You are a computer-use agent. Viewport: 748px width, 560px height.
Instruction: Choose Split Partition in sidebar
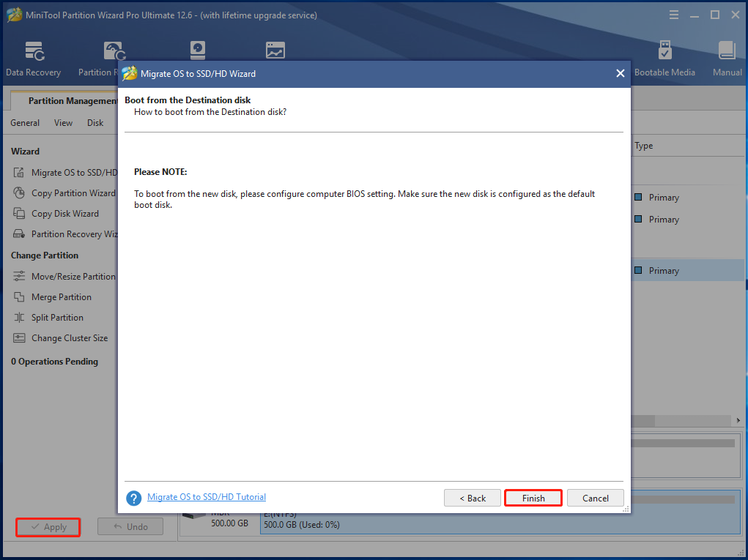[x=48, y=318]
